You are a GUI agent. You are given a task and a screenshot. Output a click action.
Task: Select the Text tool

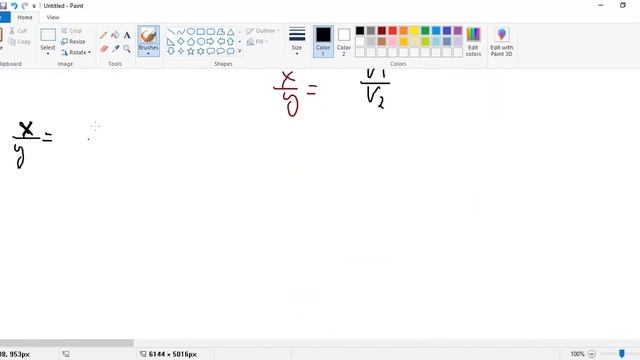click(127, 36)
